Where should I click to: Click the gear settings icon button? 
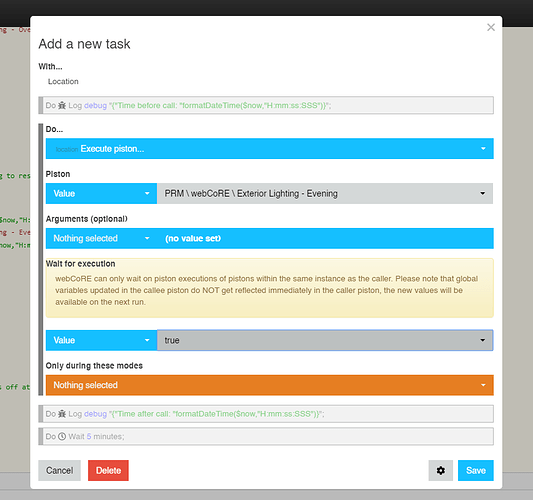441,470
